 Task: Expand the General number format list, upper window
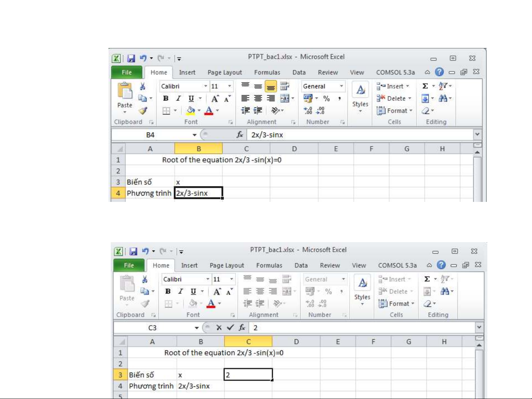tap(341, 86)
